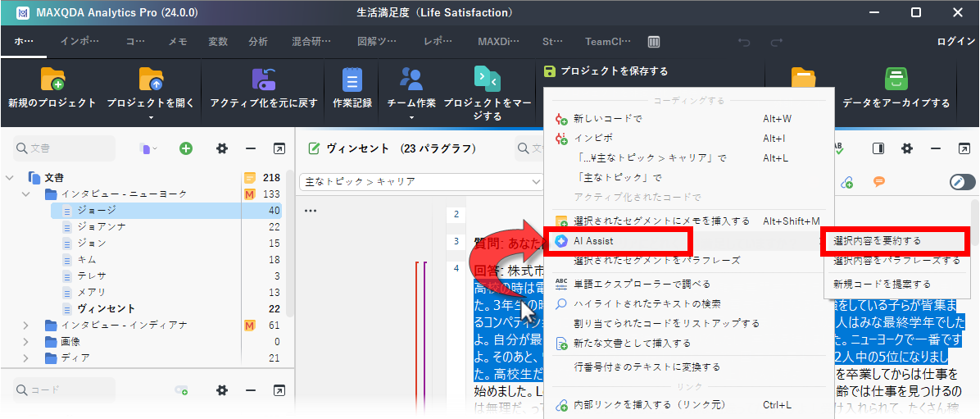Choose 選択されたセグメントにメモを挿入する menu entry
This screenshot has height=419, width=980.
tap(689, 221)
